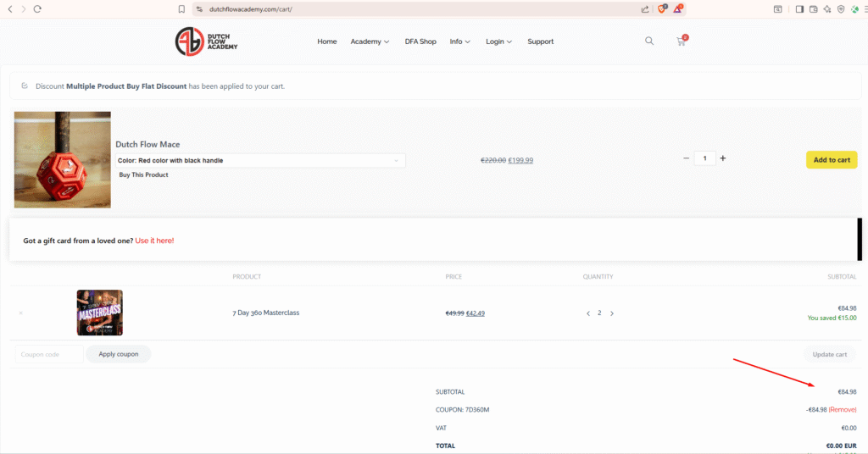Increase Masterclass quantity with right chevron
Viewport: 868px width, 454px height.
click(x=612, y=313)
